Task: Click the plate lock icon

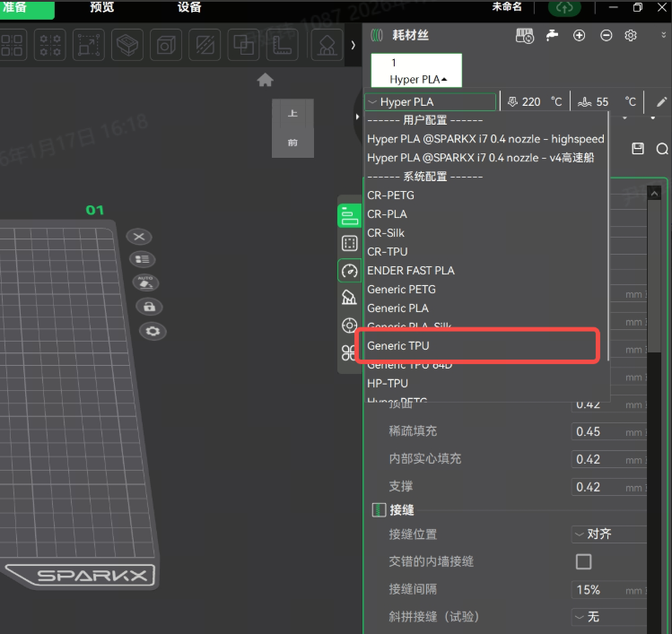Action: (149, 307)
